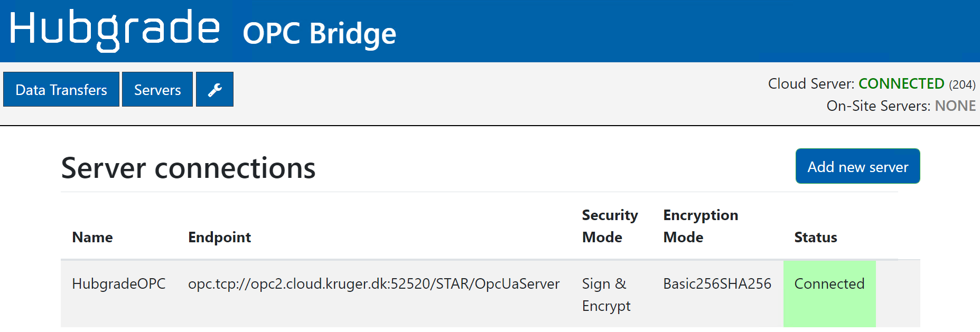Click the Cloud Server CONNECTED indicator
980x332 pixels.
point(901,84)
